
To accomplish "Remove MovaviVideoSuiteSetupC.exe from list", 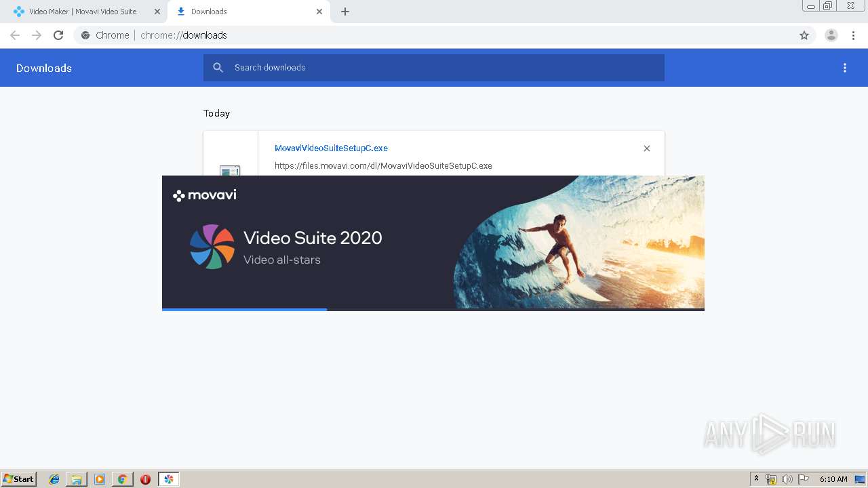I will pos(647,148).
